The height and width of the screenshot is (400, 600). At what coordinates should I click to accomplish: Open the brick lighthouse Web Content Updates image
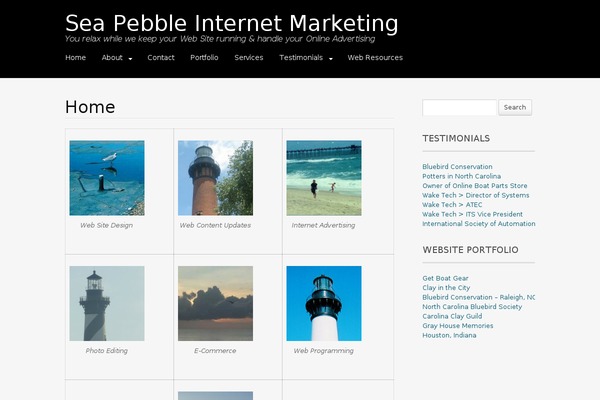(x=215, y=178)
